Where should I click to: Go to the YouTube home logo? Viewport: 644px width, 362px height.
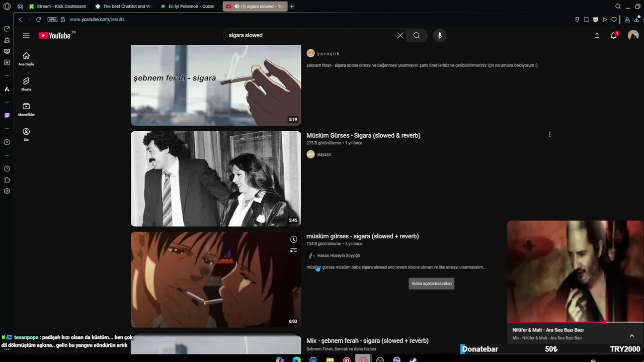click(x=54, y=35)
